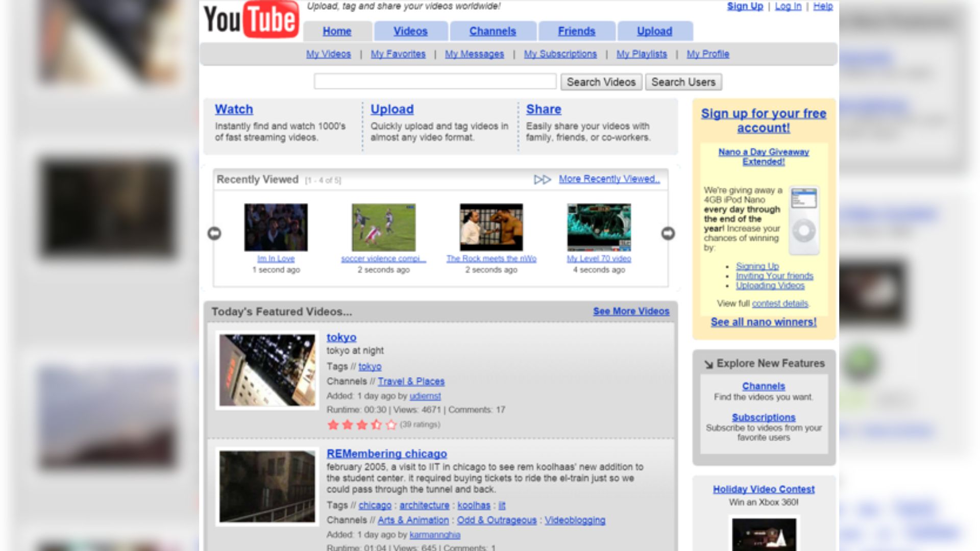The height and width of the screenshot is (551, 980).
Task: Click the chicago tag link
Action: tap(375, 505)
